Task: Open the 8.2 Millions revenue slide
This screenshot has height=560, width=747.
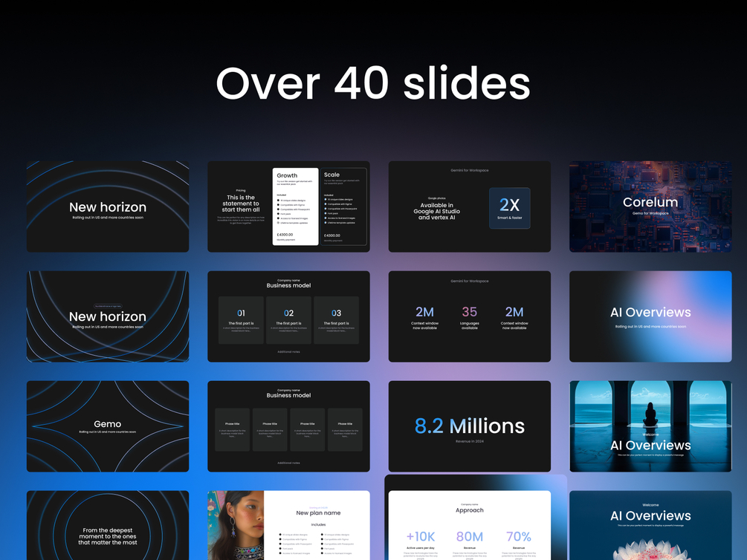Action: pos(470,426)
